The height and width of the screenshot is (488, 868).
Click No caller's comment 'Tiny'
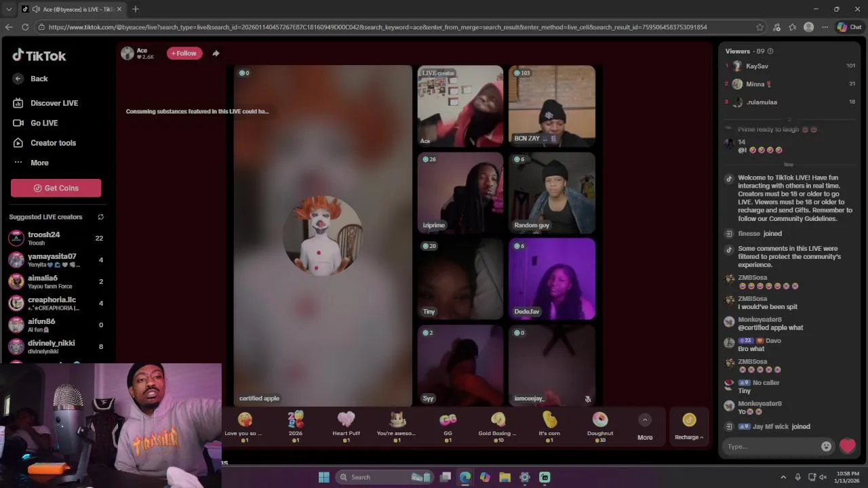point(745,391)
